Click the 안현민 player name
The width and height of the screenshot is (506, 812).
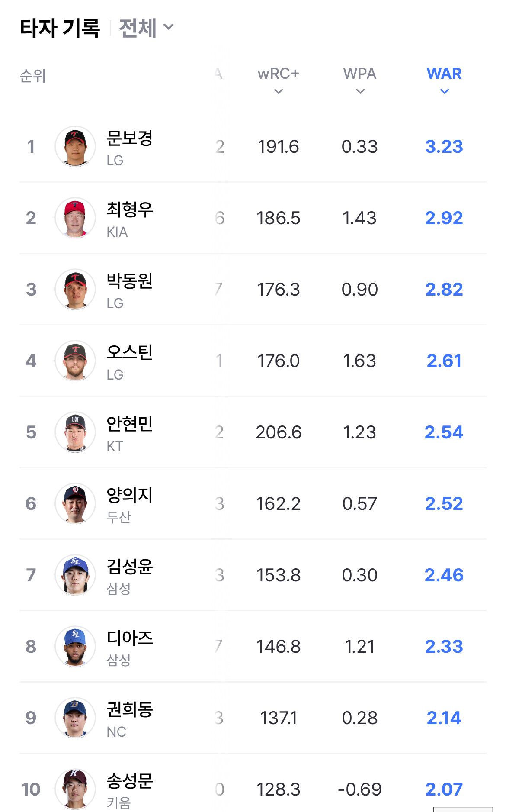pos(130,424)
